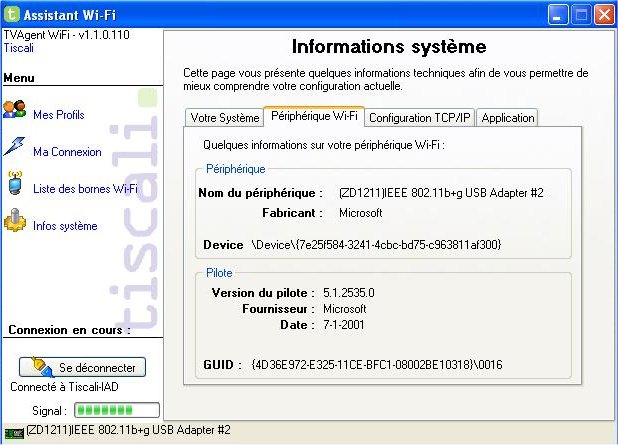Image resolution: width=618 pixels, height=445 pixels.
Task: Close the Assistant Wi-Fi window
Action: tap(604, 15)
